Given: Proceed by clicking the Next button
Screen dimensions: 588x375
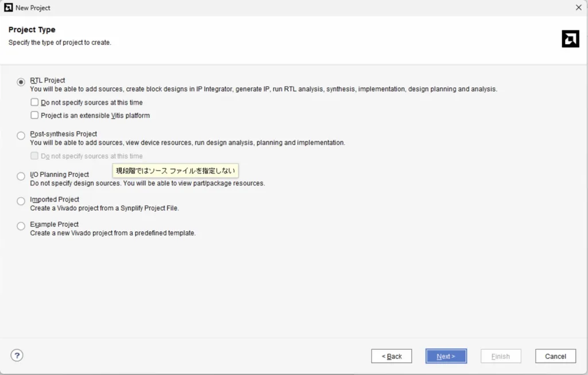Looking at the screenshot, I should point(446,356).
